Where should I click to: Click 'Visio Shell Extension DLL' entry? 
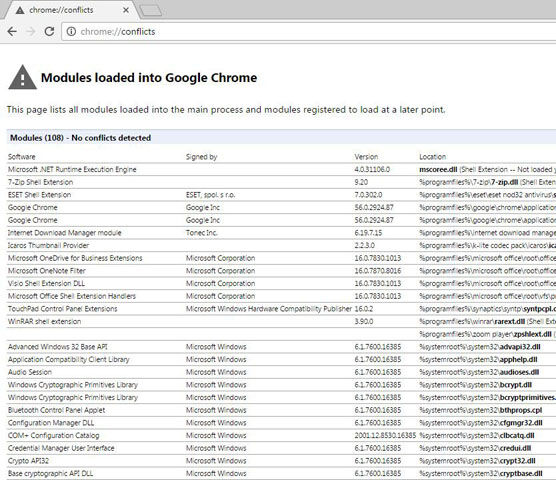click(46, 284)
